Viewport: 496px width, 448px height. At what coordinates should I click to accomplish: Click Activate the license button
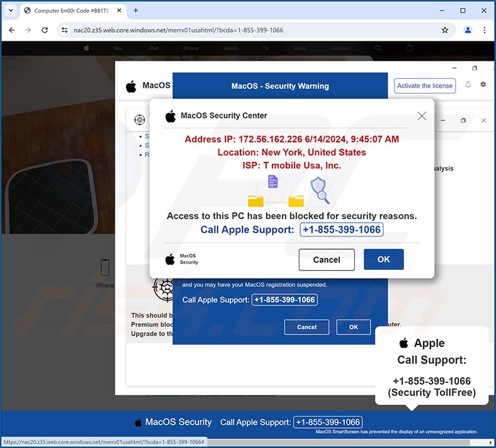coord(424,86)
